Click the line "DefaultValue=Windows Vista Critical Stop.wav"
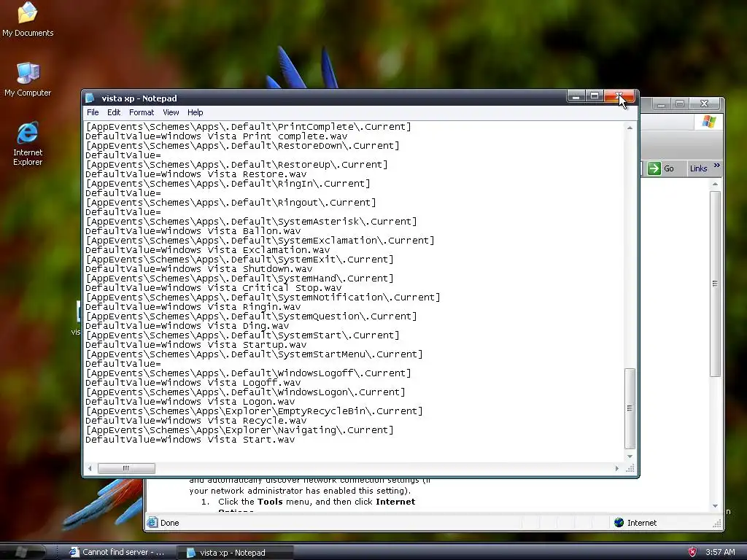Screen dimensions: 747x560 point(214,288)
